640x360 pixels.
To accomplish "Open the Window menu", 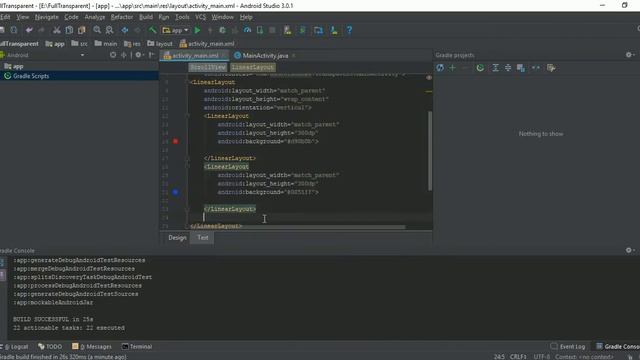I will pyautogui.click(x=222, y=17).
